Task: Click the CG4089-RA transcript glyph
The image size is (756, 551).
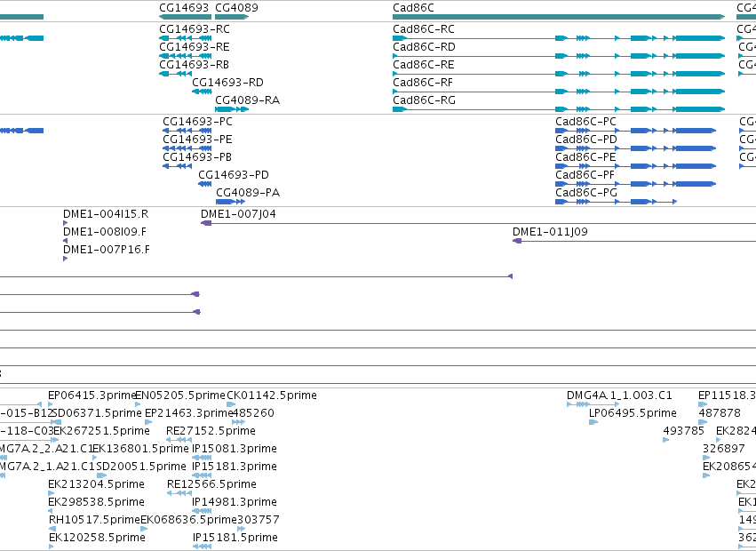Action: click(x=232, y=109)
